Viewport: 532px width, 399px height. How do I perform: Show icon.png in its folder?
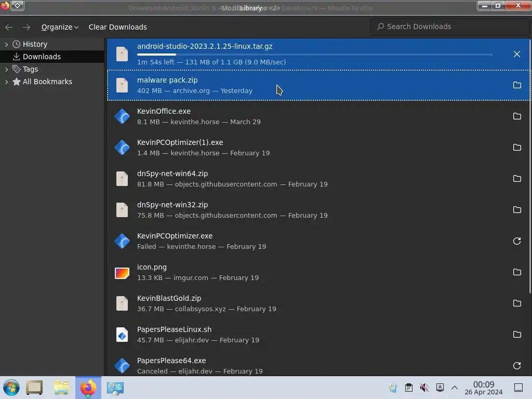coord(516,272)
